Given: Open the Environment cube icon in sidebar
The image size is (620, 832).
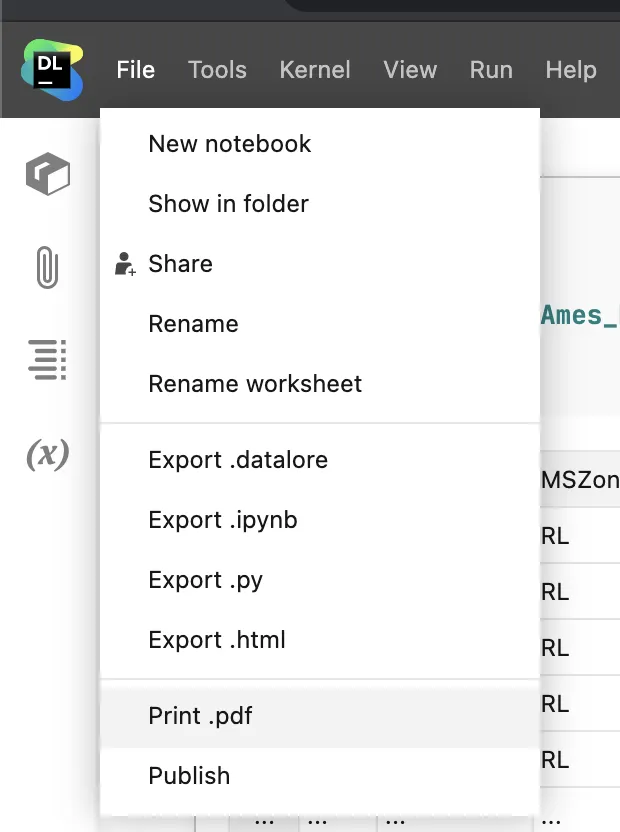Looking at the screenshot, I should click(x=48, y=174).
